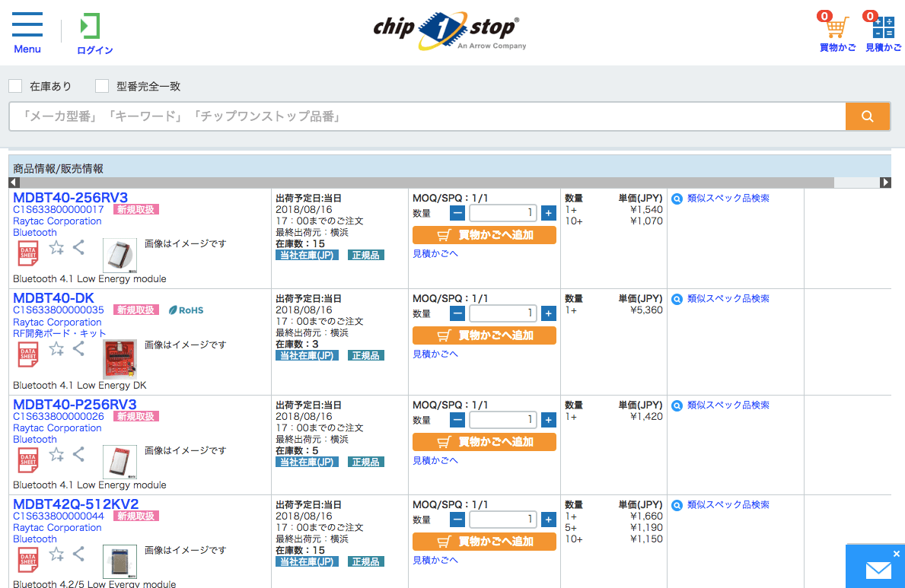The height and width of the screenshot is (588, 905).
Task: View MDBT42Q-512KV2 product thumbnail
Action: 120,561
